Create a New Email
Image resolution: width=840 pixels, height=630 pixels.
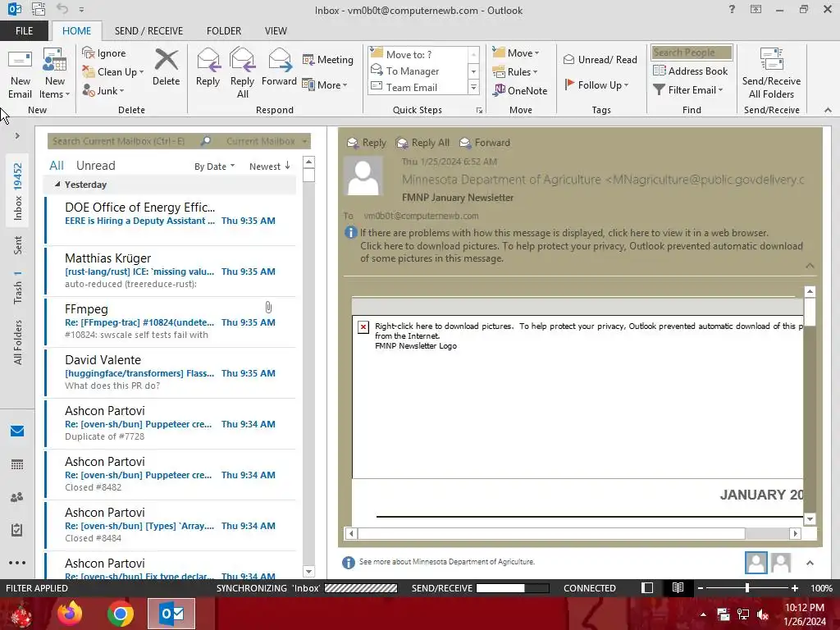point(20,74)
